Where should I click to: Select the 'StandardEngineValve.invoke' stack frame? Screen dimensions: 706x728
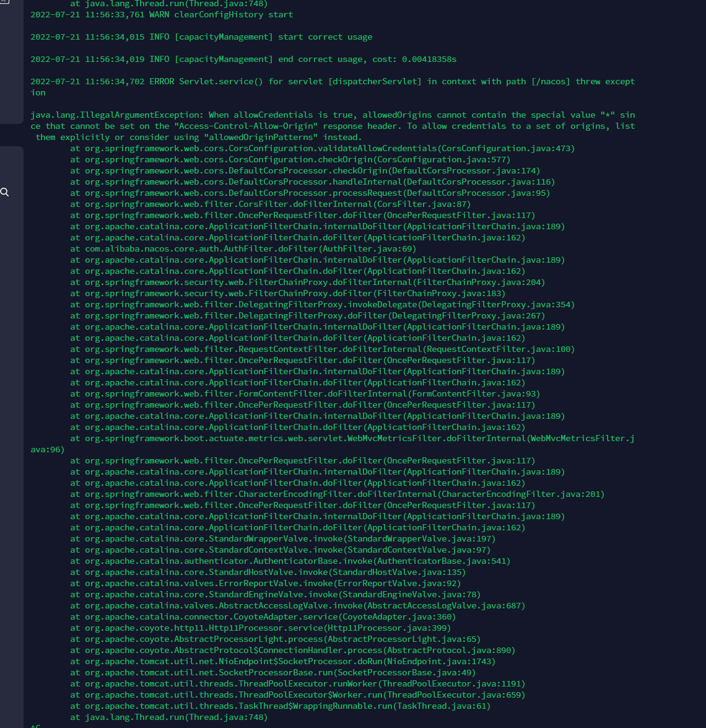point(275,594)
